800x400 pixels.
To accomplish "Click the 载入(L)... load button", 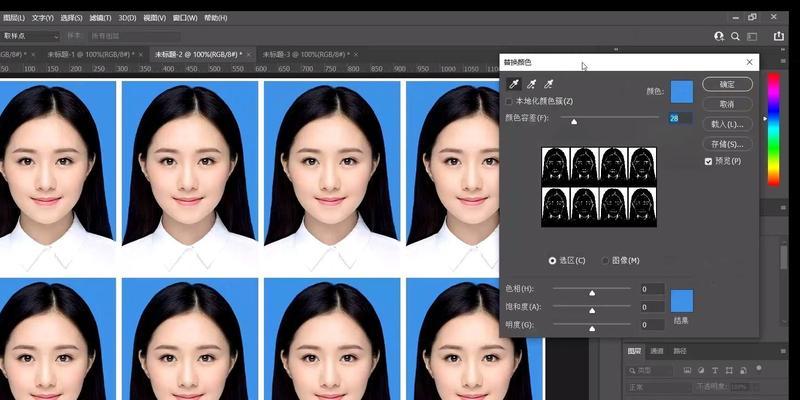I will pyautogui.click(x=727, y=124).
